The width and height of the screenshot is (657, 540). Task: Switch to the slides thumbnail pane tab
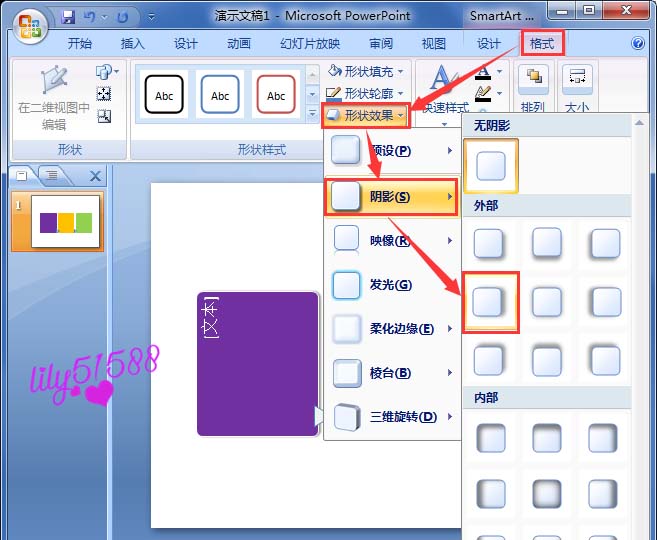(22, 176)
